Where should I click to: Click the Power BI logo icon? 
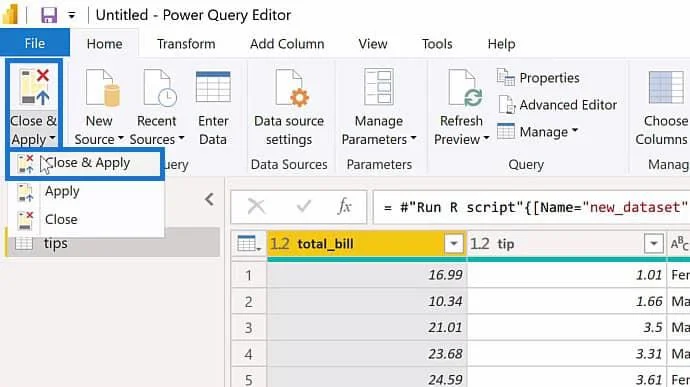(11, 14)
